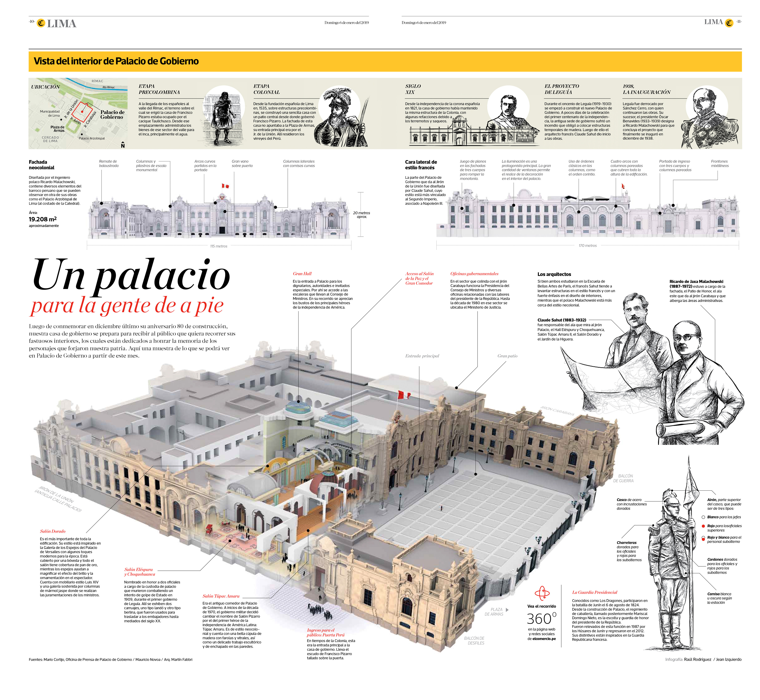Select the Rojo para oficiales superiores dot
Viewport: 760px width, 700px height.
point(703,526)
